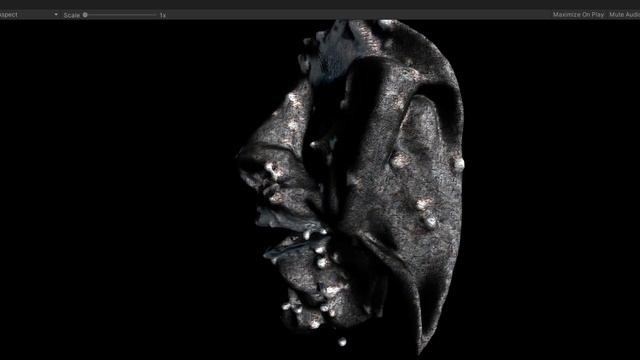Screen dimensions: 640x360
Task: Click the 1x scale value
Action: point(162,15)
